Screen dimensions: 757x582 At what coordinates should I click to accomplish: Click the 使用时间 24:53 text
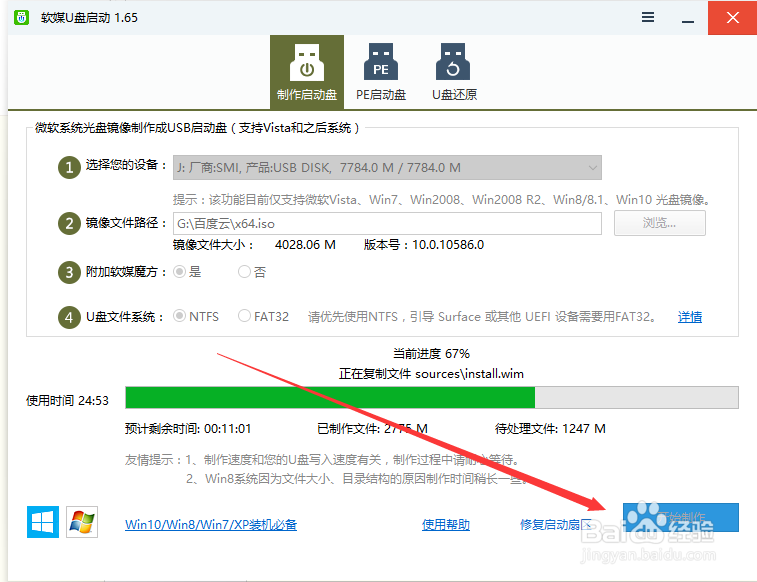pyautogui.click(x=67, y=401)
